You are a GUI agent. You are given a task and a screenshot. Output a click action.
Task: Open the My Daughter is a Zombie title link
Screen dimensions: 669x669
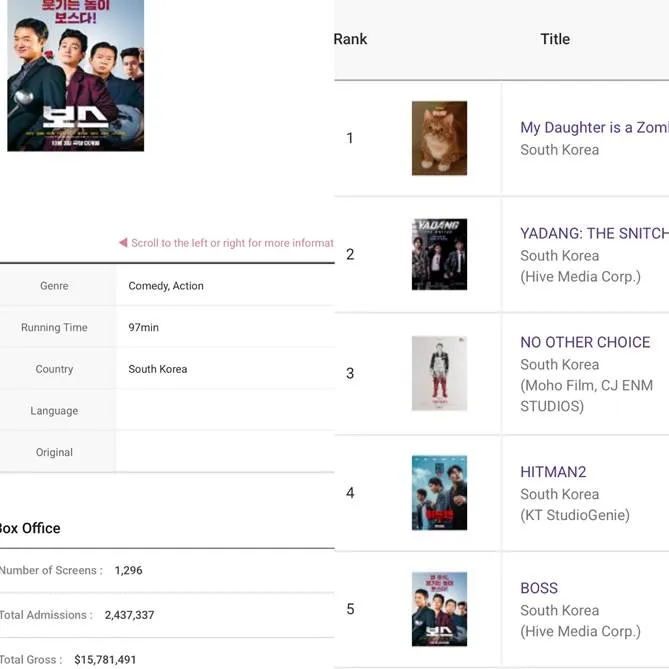pyautogui.click(x=593, y=127)
